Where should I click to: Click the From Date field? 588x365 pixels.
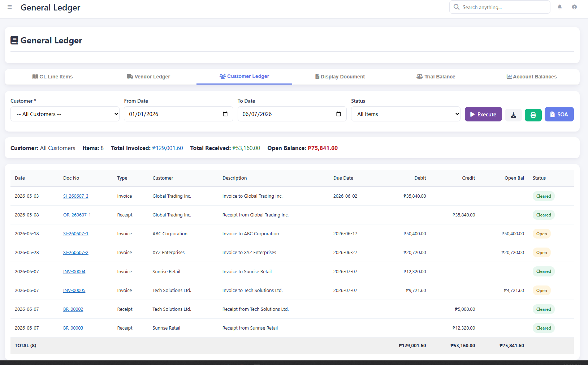pyautogui.click(x=178, y=114)
